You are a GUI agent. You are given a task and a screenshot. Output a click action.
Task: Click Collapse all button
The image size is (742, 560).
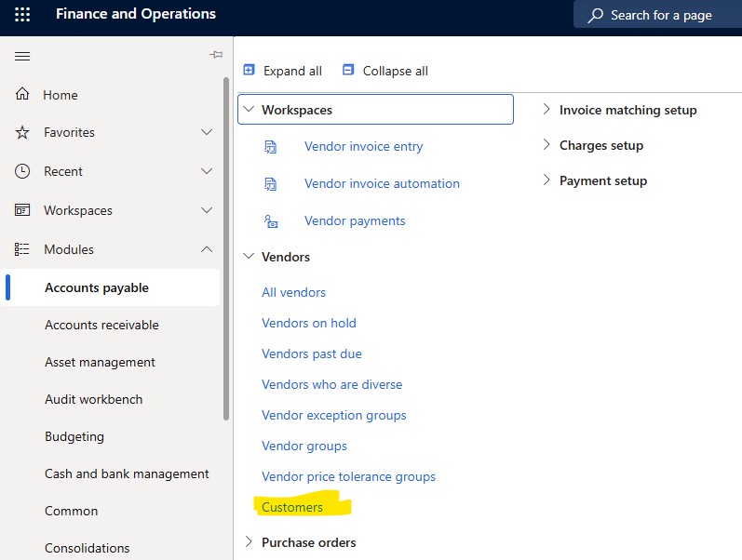click(385, 71)
